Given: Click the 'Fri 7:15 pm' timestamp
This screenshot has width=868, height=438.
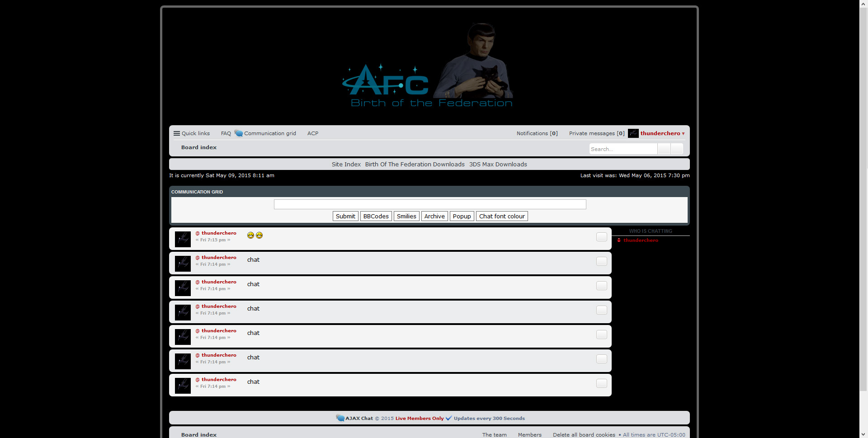Looking at the screenshot, I should click(213, 240).
